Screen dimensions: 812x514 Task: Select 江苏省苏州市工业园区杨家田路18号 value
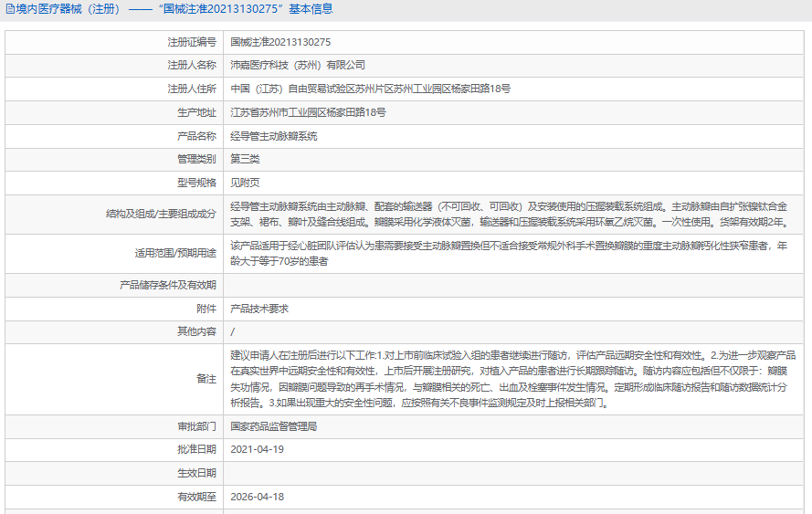[x=308, y=113]
